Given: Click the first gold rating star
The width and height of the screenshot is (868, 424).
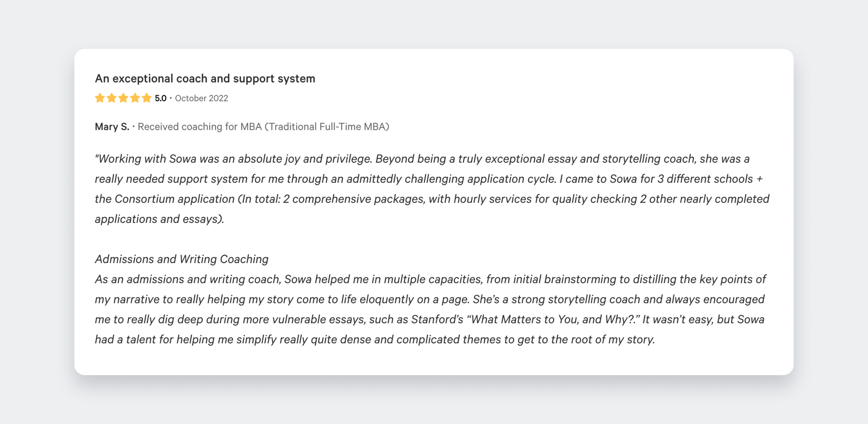Looking at the screenshot, I should pyautogui.click(x=100, y=98).
